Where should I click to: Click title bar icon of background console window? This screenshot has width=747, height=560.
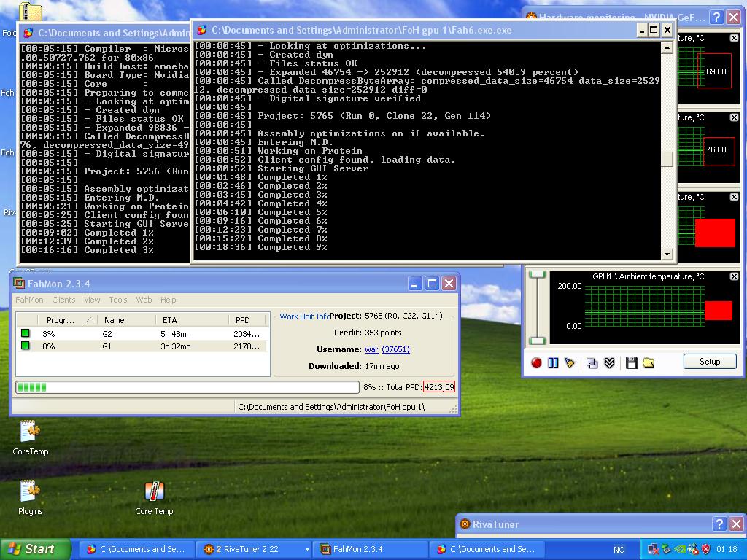click(28, 33)
